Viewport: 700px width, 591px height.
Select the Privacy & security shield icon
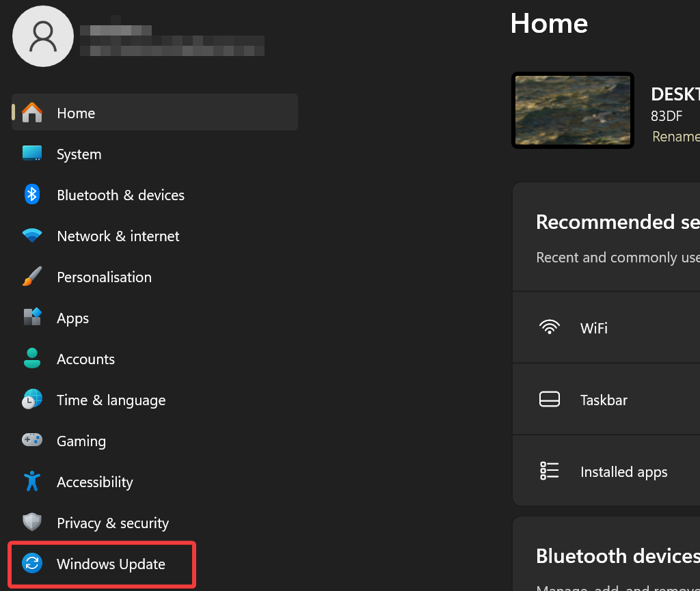(32, 523)
